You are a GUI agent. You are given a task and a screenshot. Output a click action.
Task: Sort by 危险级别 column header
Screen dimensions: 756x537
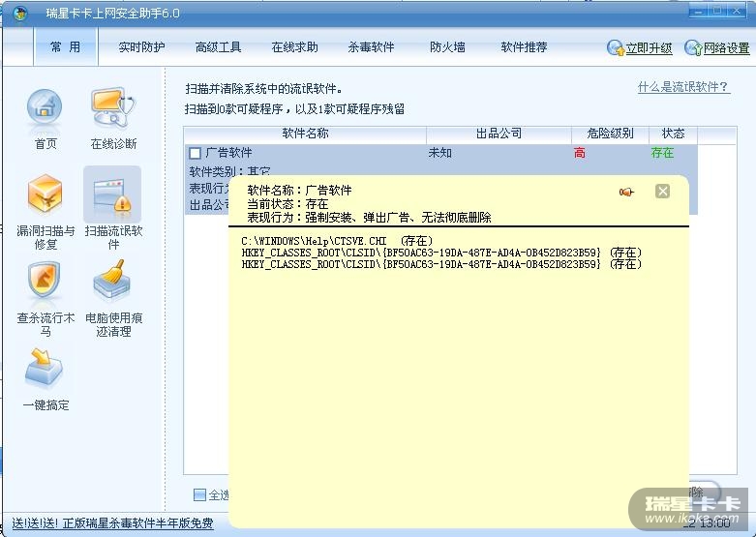point(611,134)
